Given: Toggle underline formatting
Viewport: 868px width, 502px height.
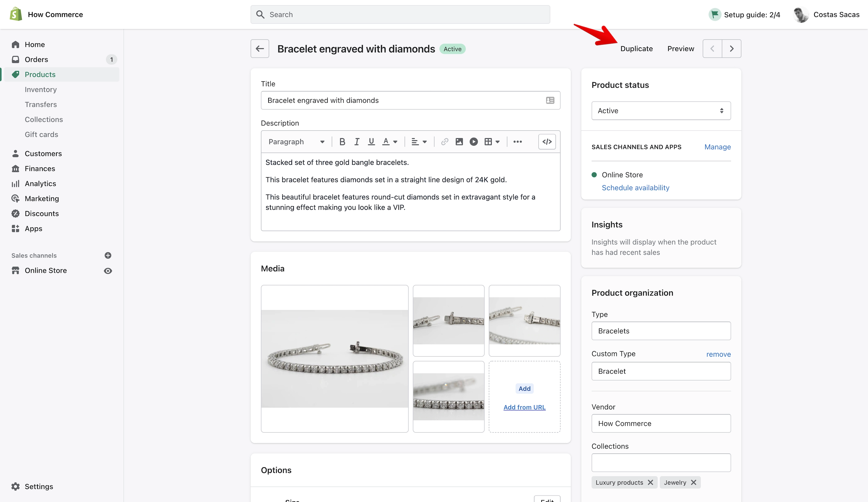Looking at the screenshot, I should coord(371,142).
